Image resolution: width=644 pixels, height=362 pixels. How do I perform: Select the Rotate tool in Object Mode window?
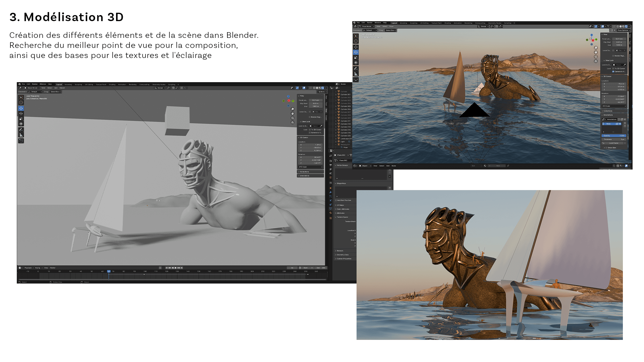pyautogui.click(x=21, y=114)
